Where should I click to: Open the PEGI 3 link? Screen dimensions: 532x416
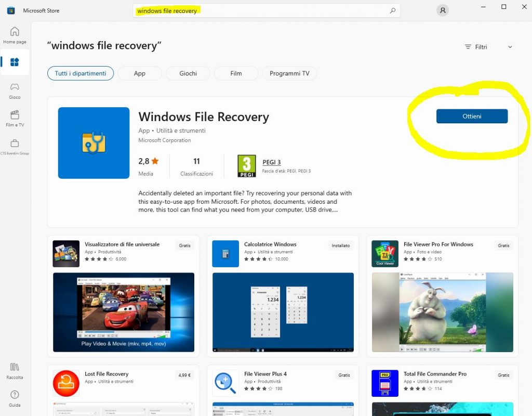[x=271, y=162]
